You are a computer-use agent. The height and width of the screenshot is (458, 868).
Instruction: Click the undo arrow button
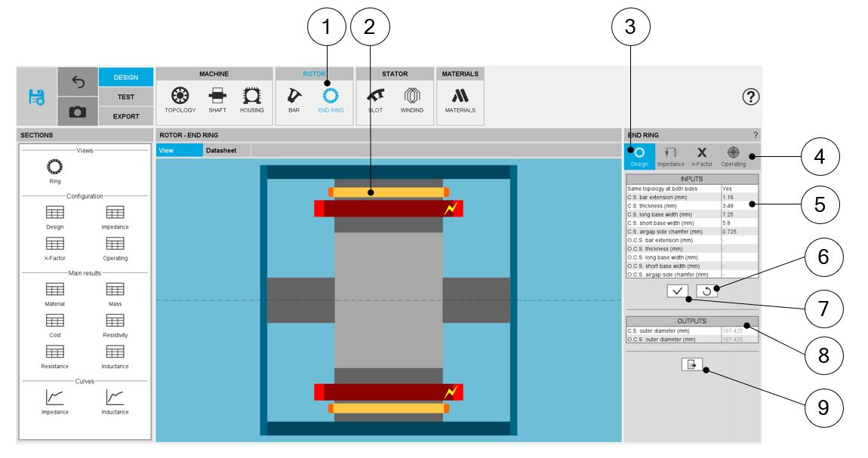78,81
